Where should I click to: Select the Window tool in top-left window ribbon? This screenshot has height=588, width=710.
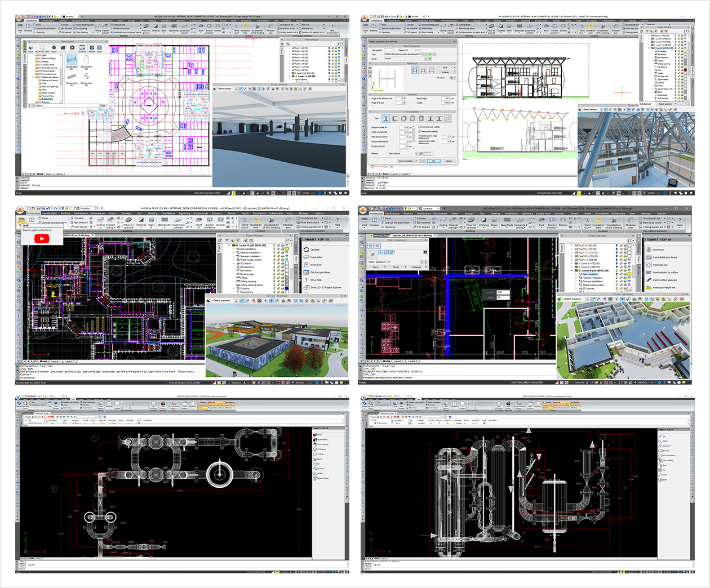(28, 28)
